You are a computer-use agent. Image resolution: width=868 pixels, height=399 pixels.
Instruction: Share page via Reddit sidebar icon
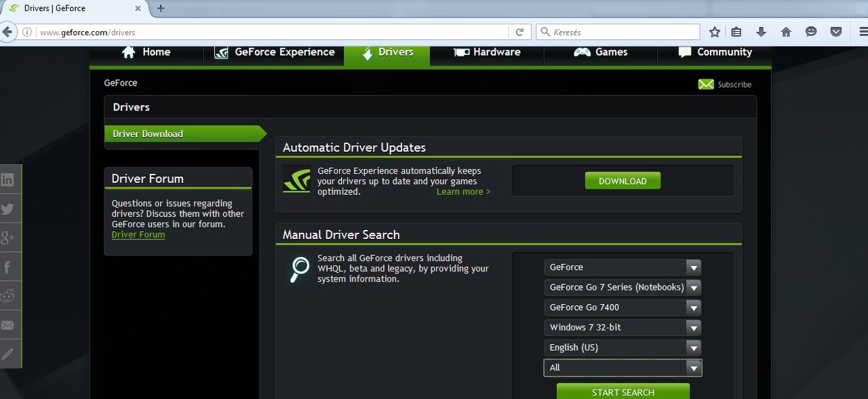pos(8,296)
